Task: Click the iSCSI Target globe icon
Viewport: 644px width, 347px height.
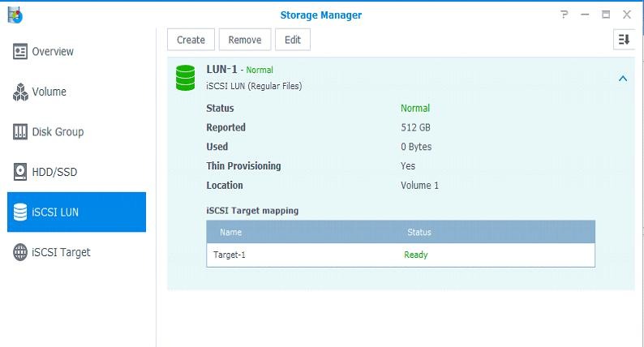Action: tap(20, 252)
